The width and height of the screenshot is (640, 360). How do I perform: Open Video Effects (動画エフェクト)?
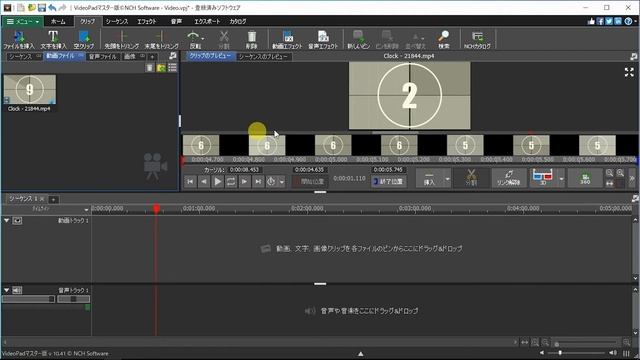287,40
